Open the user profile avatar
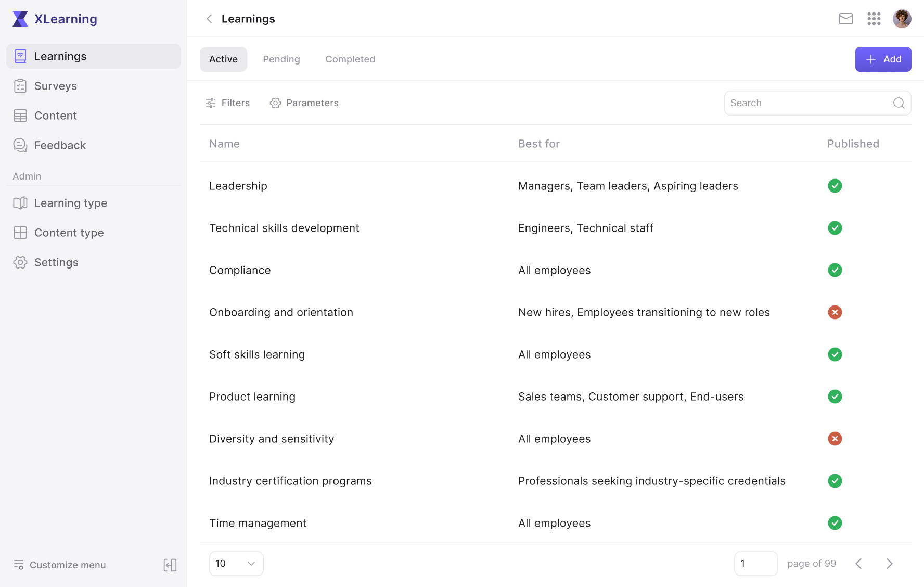Screen dimensions: 924x587 coord(902,19)
